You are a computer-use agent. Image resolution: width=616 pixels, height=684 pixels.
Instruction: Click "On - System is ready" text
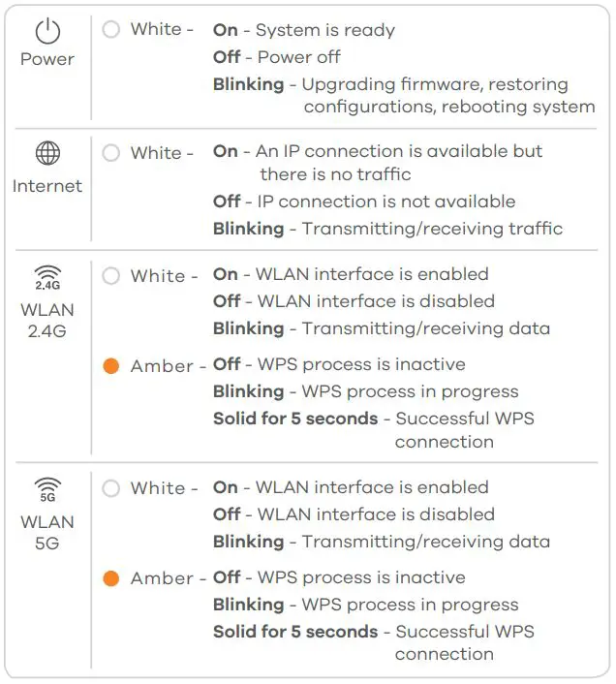click(x=304, y=30)
